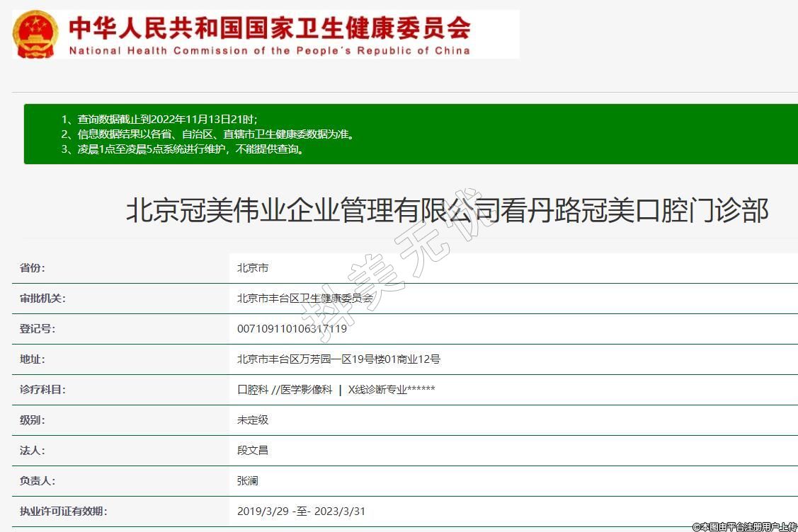The height and width of the screenshot is (532, 798).
Task: Click the 诊疗科目 value 口腔科
Action: (253, 390)
